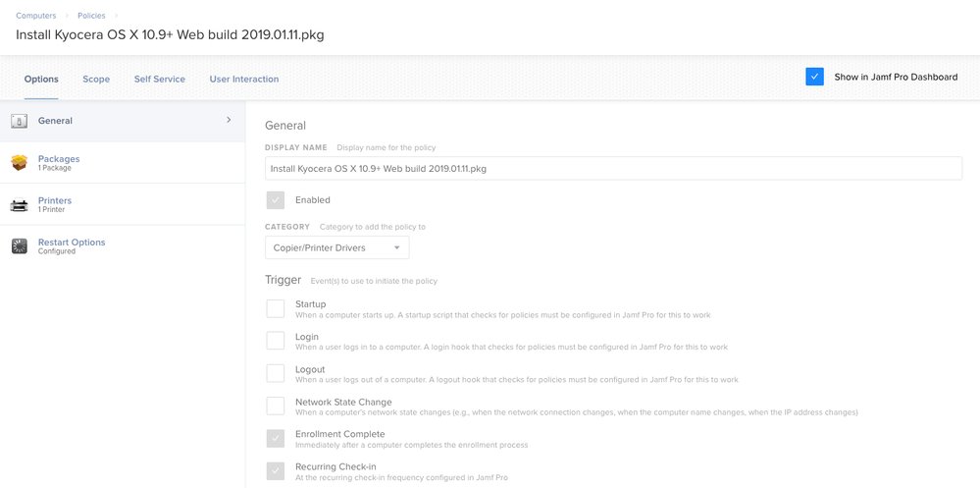
Task: Switch to the Scope tab
Action: (96, 79)
